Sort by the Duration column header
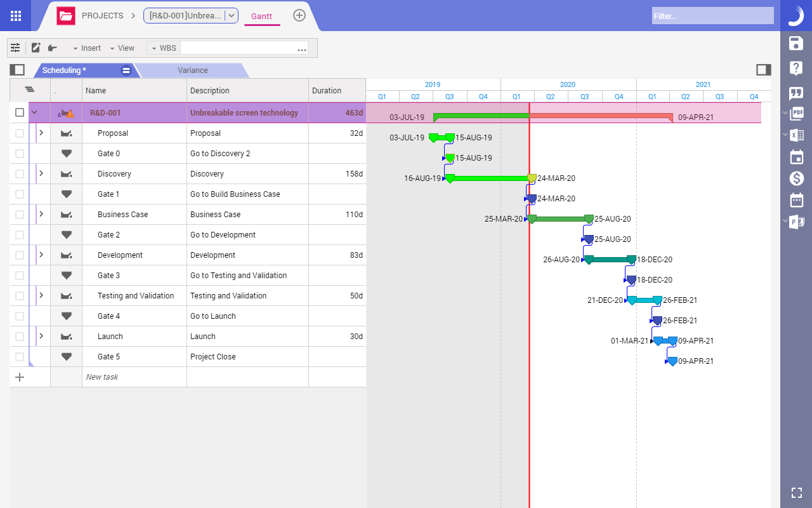Image resolution: width=812 pixels, height=508 pixels. pyautogui.click(x=337, y=90)
